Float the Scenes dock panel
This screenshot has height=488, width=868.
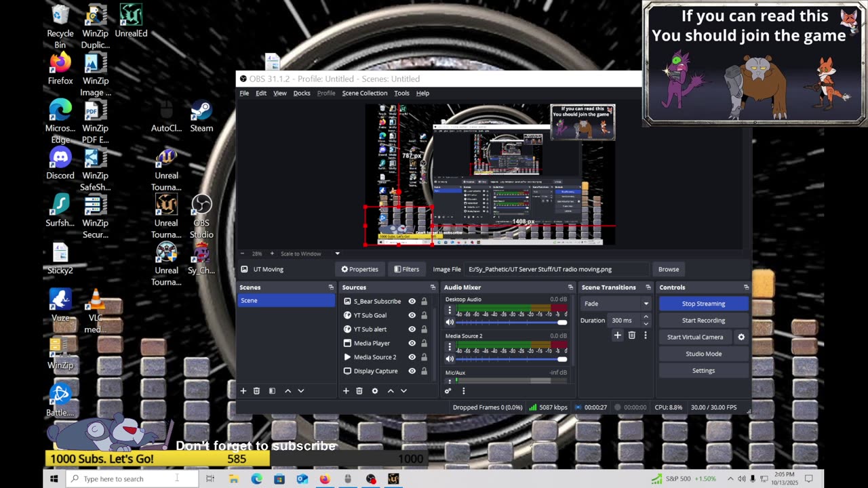point(331,287)
